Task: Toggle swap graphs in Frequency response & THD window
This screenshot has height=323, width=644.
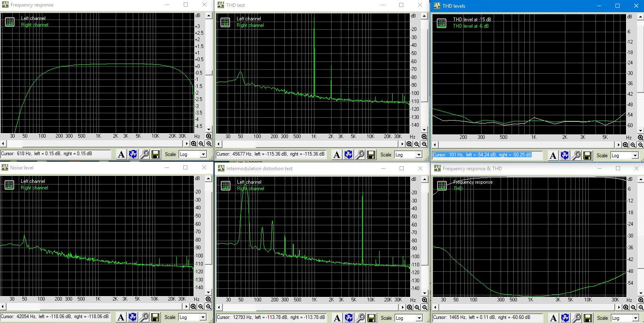Action: (x=565, y=318)
